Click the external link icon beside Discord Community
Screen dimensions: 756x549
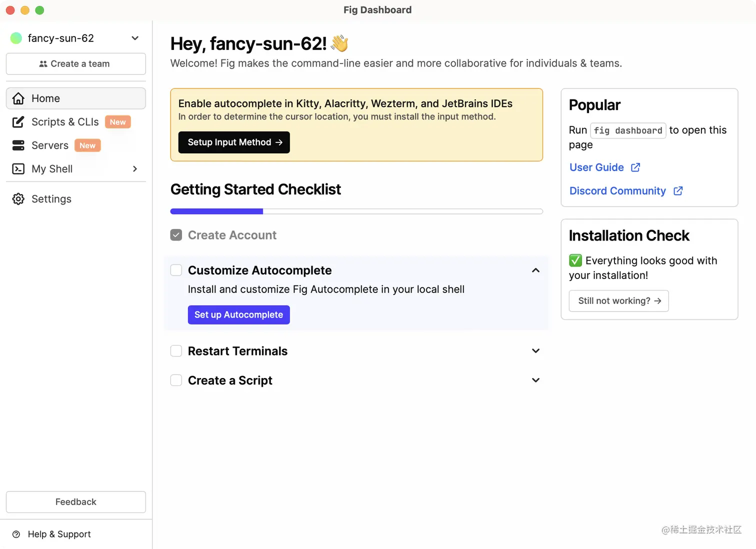click(x=678, y=191)
